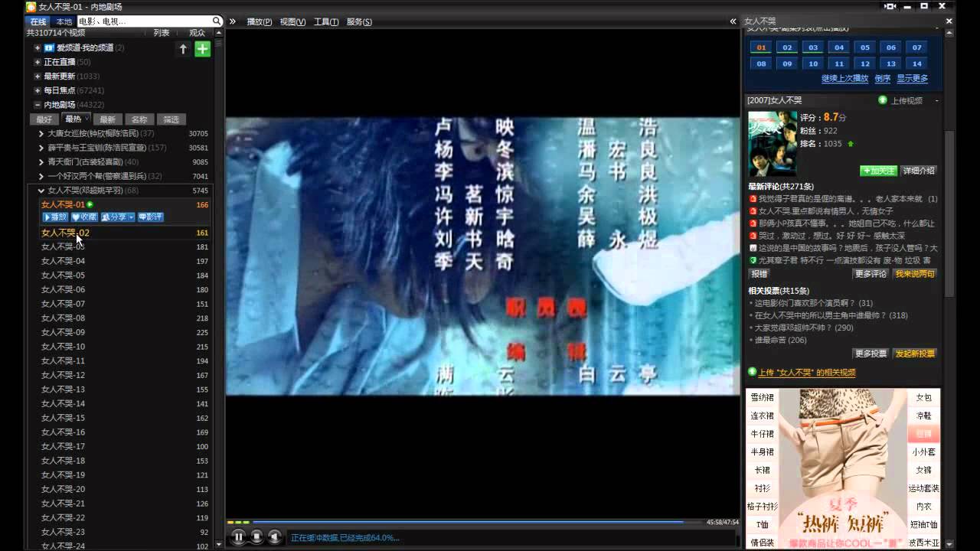Expand 青天衙门 series

(x=41, y=162)
